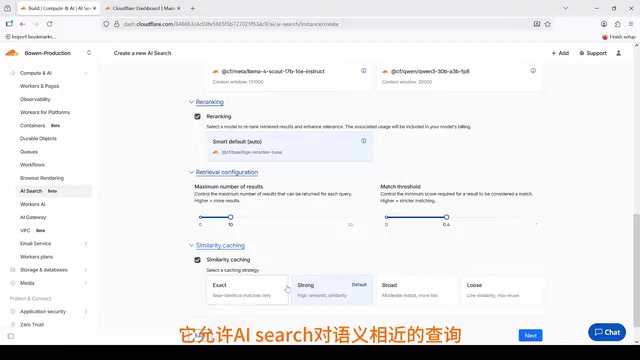
Task: Expand Application security sidebar section
Action: (x=86, y=311)
